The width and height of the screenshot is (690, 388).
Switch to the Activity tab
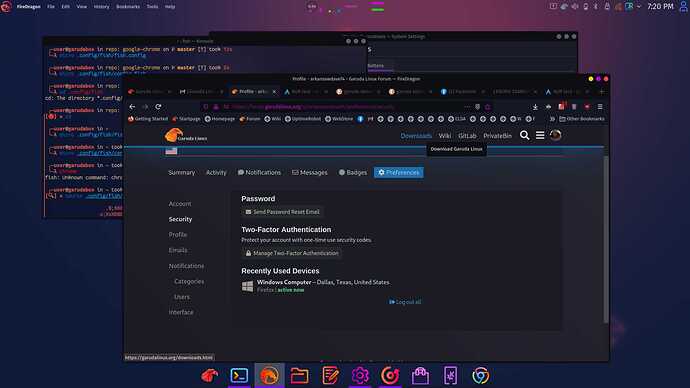216,172
